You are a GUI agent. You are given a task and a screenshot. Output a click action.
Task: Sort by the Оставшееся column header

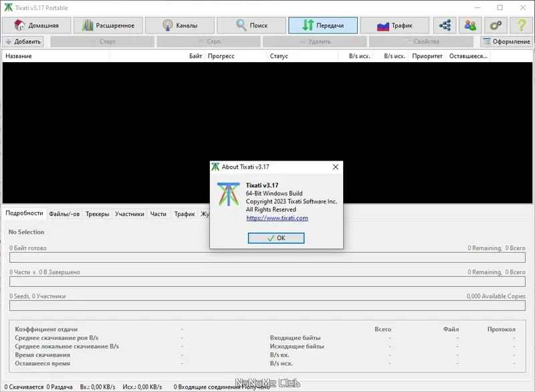pos(468,56)
